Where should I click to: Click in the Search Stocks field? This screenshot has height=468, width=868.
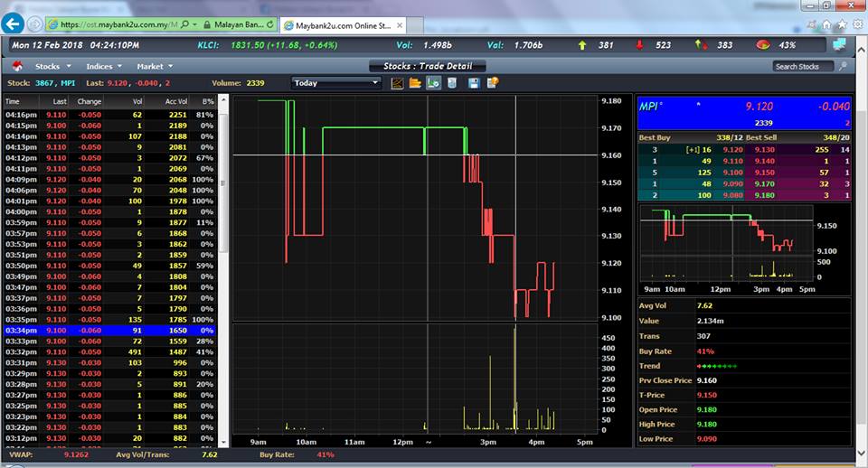tap(803, 66)
